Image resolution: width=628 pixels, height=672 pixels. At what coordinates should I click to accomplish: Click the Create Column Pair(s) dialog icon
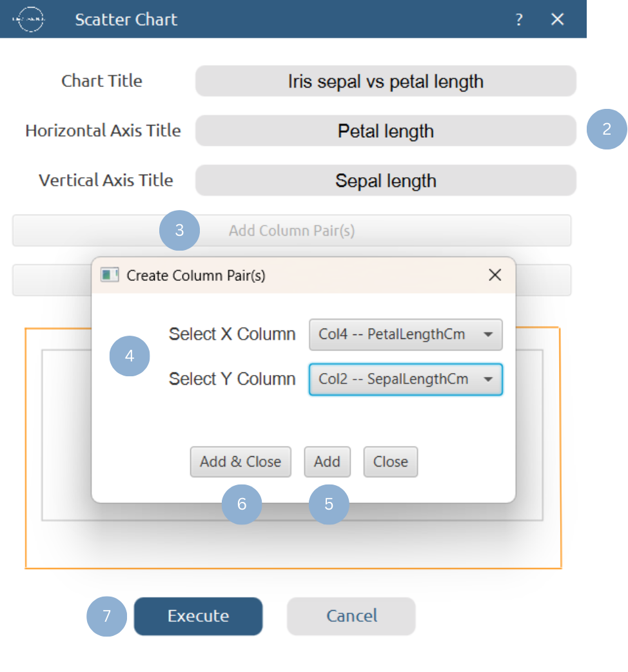click(x=110, y=274)
